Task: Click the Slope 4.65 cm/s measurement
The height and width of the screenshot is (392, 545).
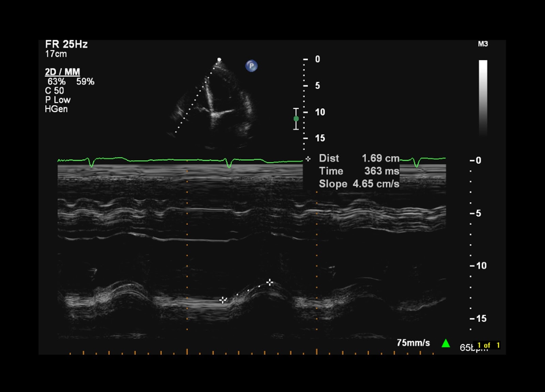Action: [359, 184]
